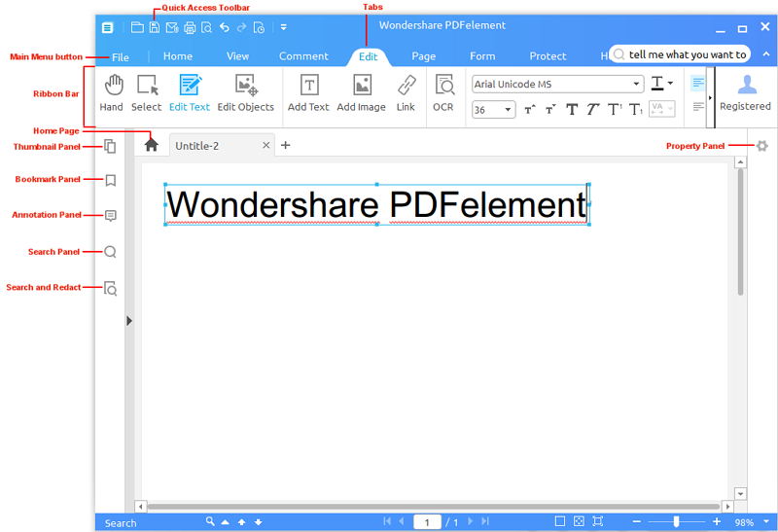Screen dimensions: 778x532
Task: Click the status bar Search field
Action: 121,523
